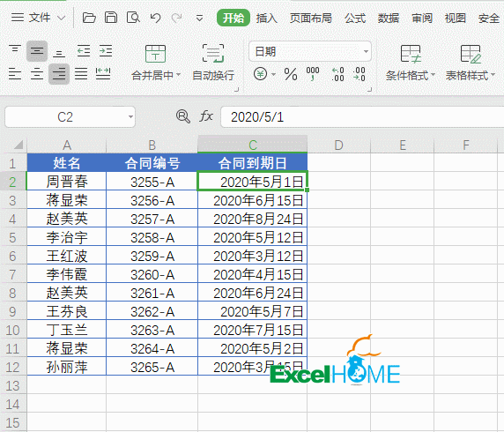
Task: Click the Print Preview icon
Action: (x=133, y=18)
